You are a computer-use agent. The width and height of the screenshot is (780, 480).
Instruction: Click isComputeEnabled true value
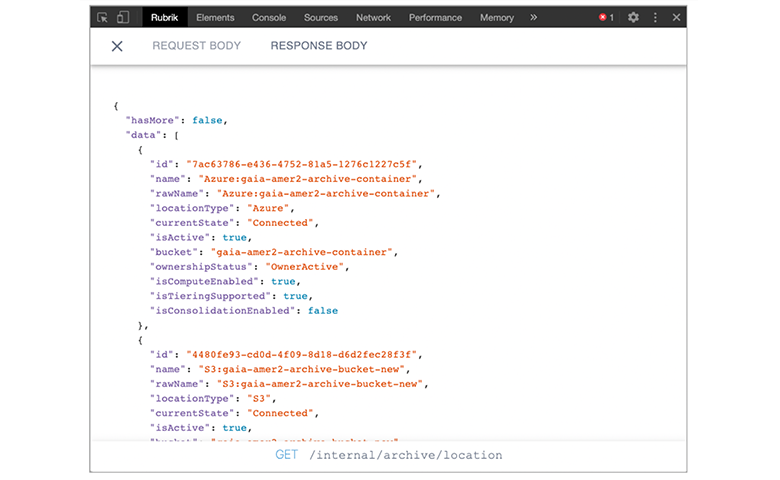pyautogui.click(x=284, y=282)
